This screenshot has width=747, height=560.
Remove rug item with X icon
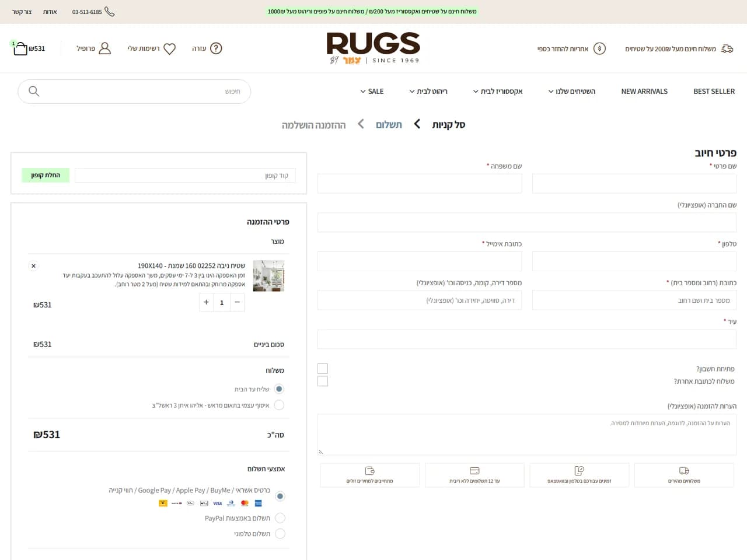[33, 266]
